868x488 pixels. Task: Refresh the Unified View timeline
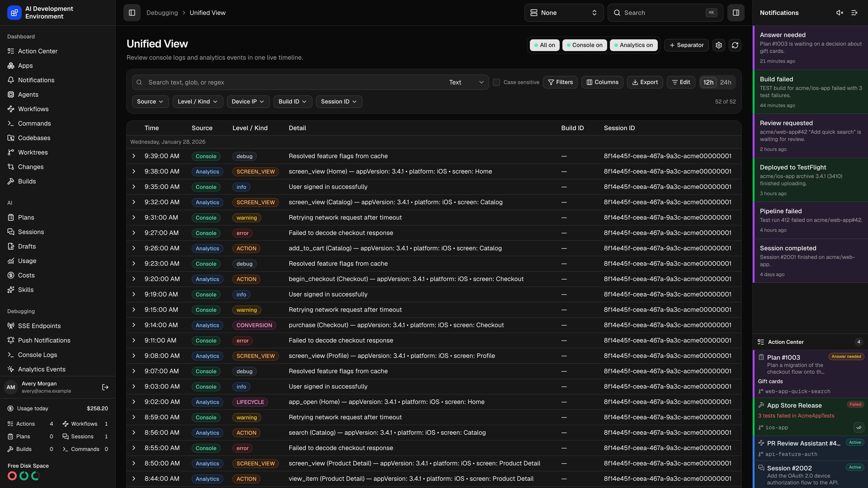click(735, 45)
